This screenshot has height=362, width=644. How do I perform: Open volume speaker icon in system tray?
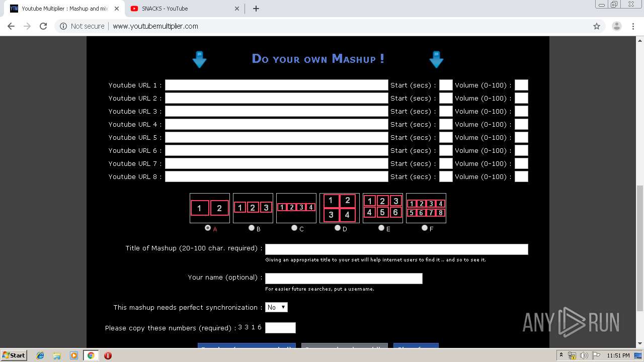click(584, 355)
